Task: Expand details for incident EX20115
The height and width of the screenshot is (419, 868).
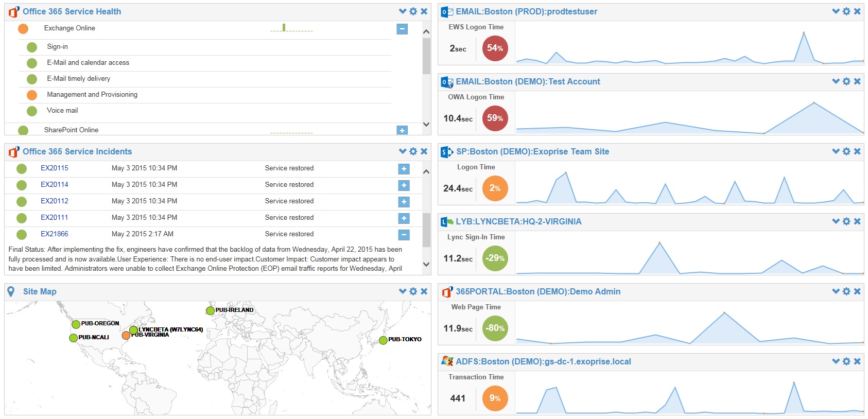Action: point(404,169)
